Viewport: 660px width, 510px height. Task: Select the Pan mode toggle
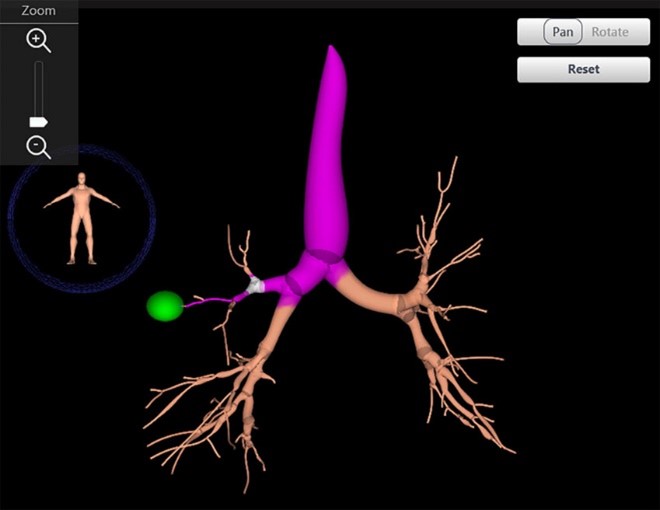pos(563,32)
